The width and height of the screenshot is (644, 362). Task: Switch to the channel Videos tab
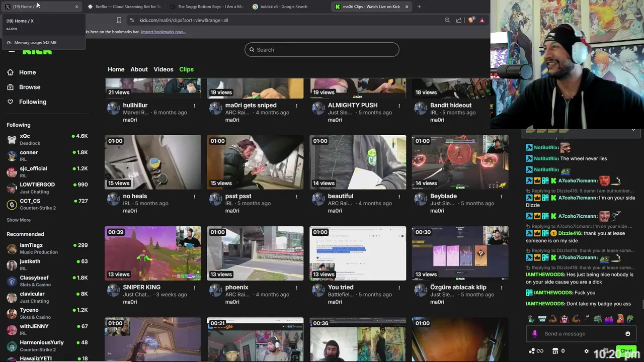tap(163, 69)
